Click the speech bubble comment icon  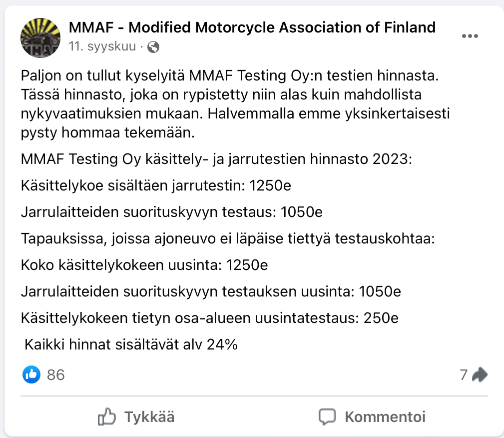point(327,416)
